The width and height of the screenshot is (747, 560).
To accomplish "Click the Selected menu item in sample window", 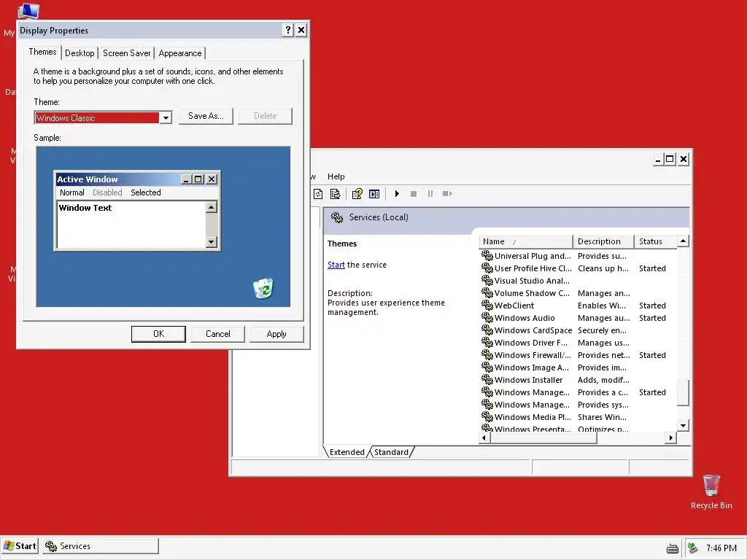I will click(146, 192).
